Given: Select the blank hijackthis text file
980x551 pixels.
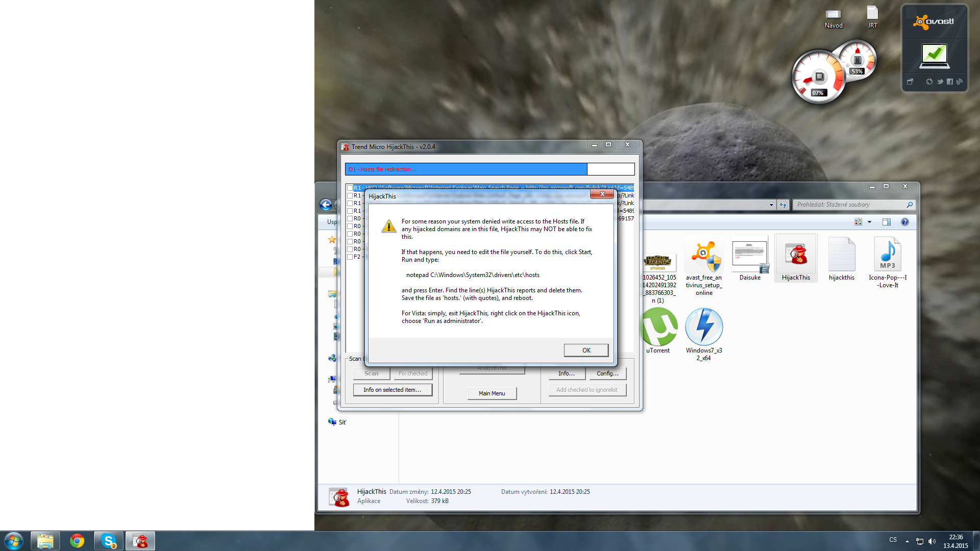Looking at the screenshot, I should 842,259.
